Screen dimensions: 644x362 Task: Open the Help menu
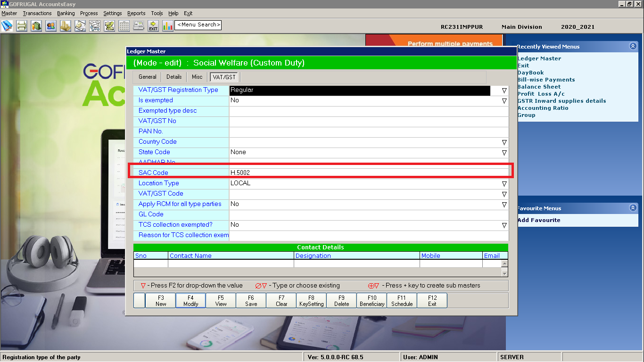tap(173, 13)
